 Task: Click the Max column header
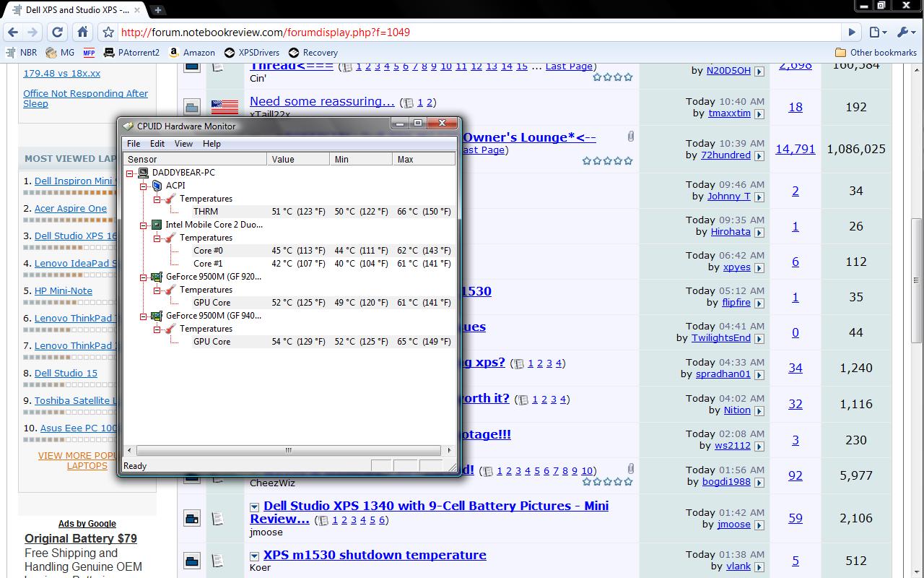click(x=424, y=159)
